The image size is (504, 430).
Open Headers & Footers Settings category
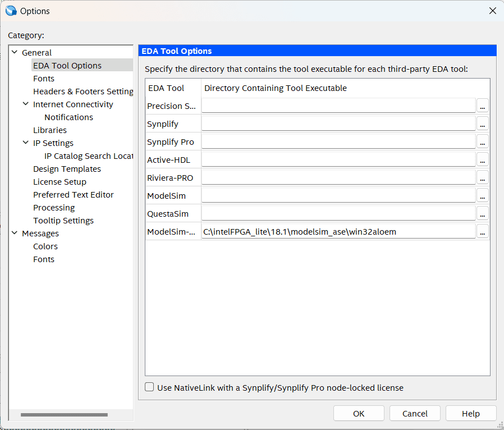tap(83, 92)
